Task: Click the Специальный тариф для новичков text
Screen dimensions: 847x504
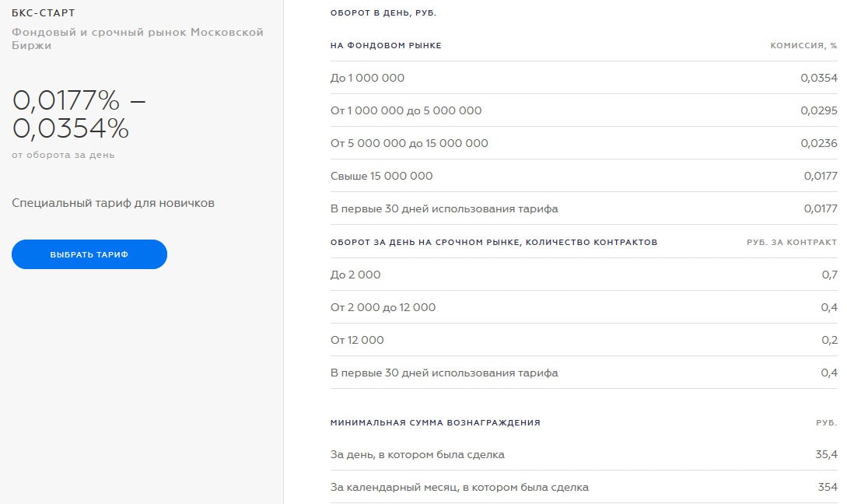Action: point(113,203)
